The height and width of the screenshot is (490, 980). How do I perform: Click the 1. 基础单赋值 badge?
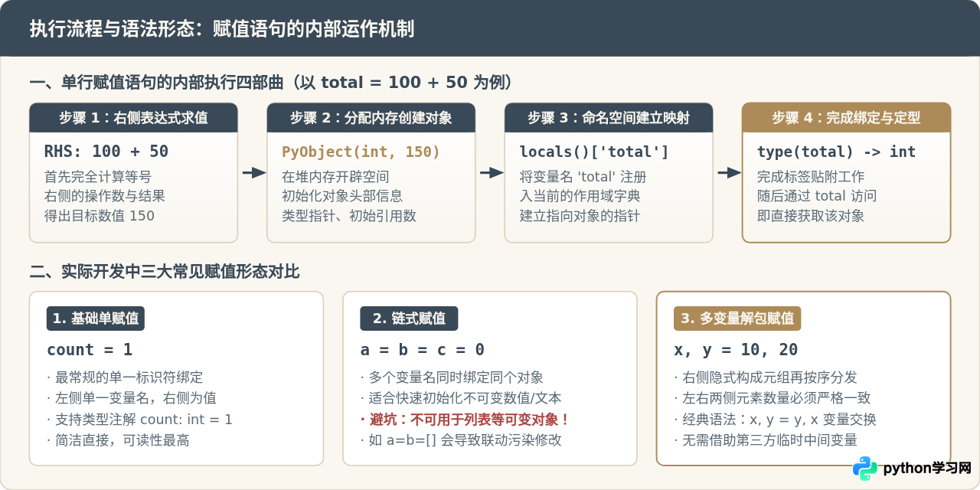[x=96, y=318]
